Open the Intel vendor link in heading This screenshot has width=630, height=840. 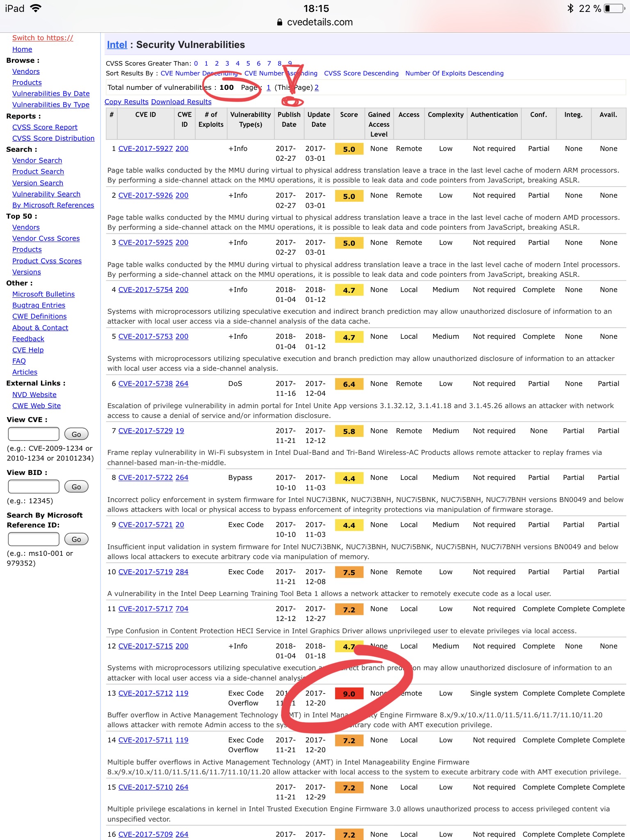117,45
